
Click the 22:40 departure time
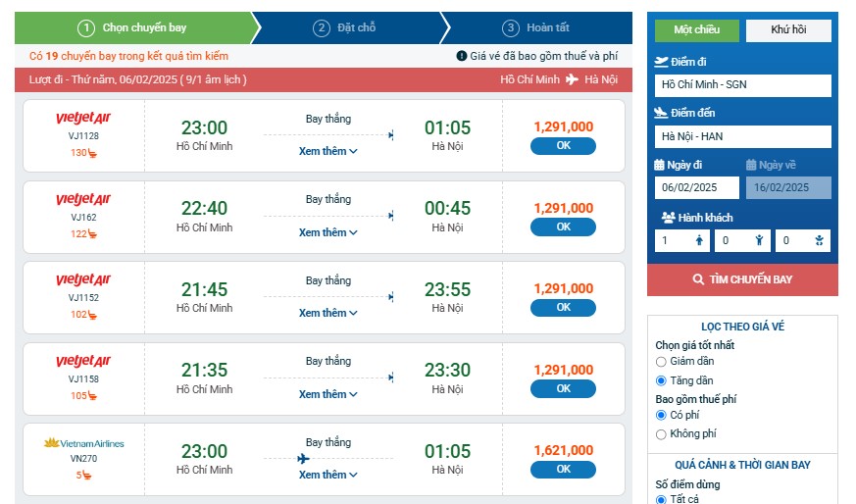tap(204, 209)
